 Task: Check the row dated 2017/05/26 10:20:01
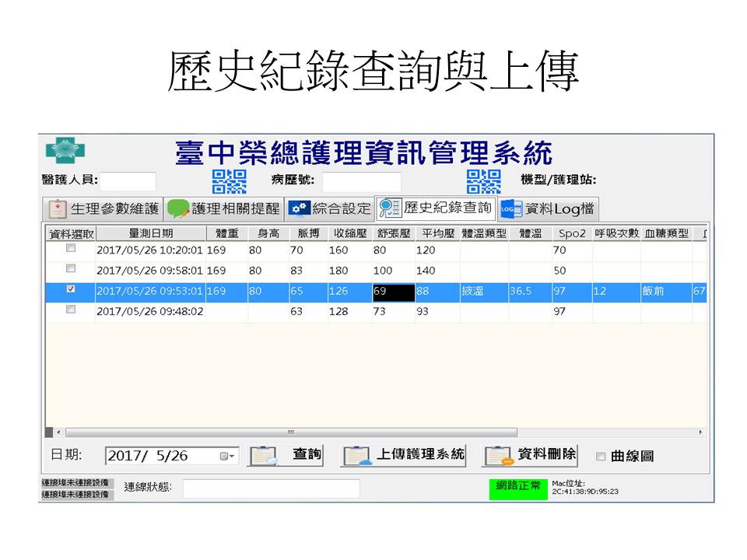[71, 248]
